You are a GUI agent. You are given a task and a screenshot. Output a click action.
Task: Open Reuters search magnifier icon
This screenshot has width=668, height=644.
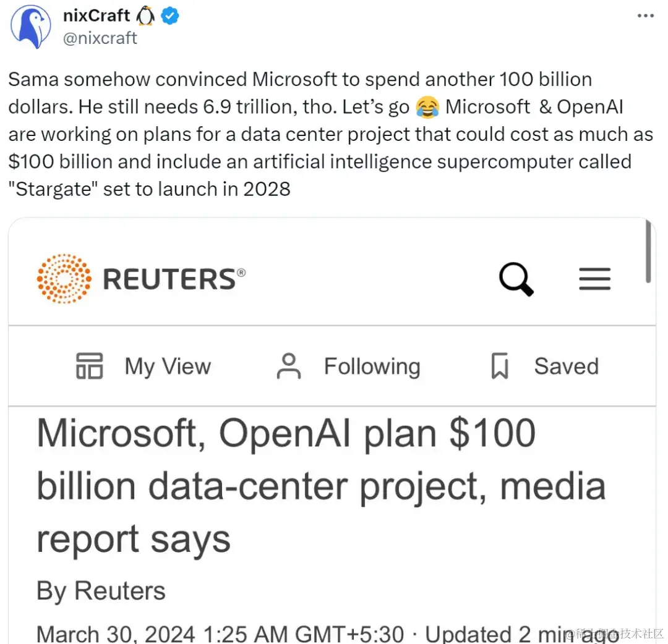tap(516, 279)
